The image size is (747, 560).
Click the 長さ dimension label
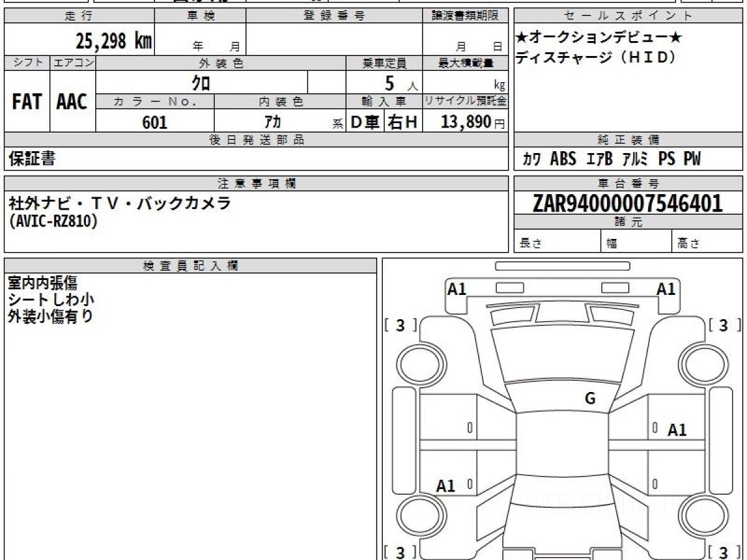click(530, 243)
